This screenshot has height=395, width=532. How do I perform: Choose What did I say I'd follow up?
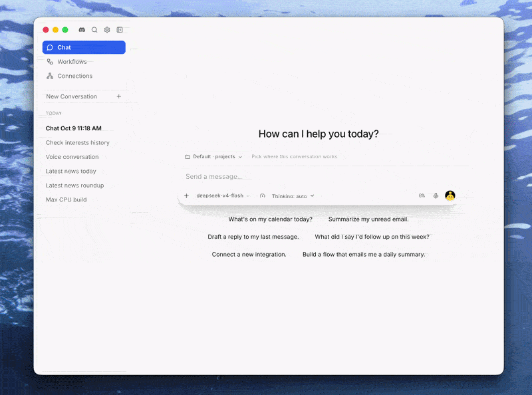[372, 237]
